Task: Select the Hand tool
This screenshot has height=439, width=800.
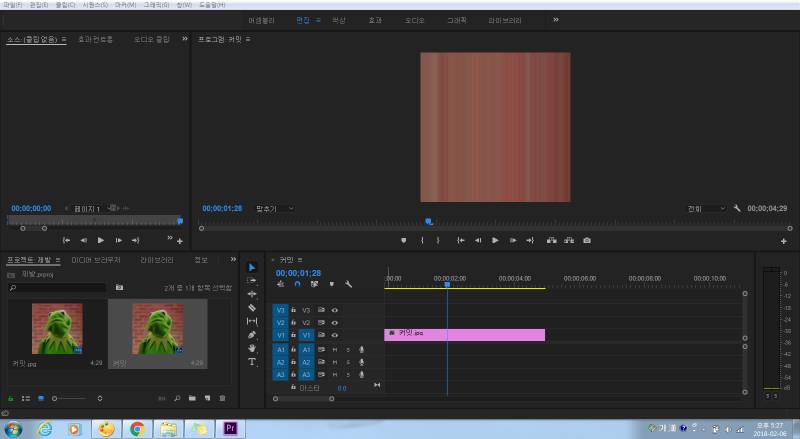Action: (252, 348)
